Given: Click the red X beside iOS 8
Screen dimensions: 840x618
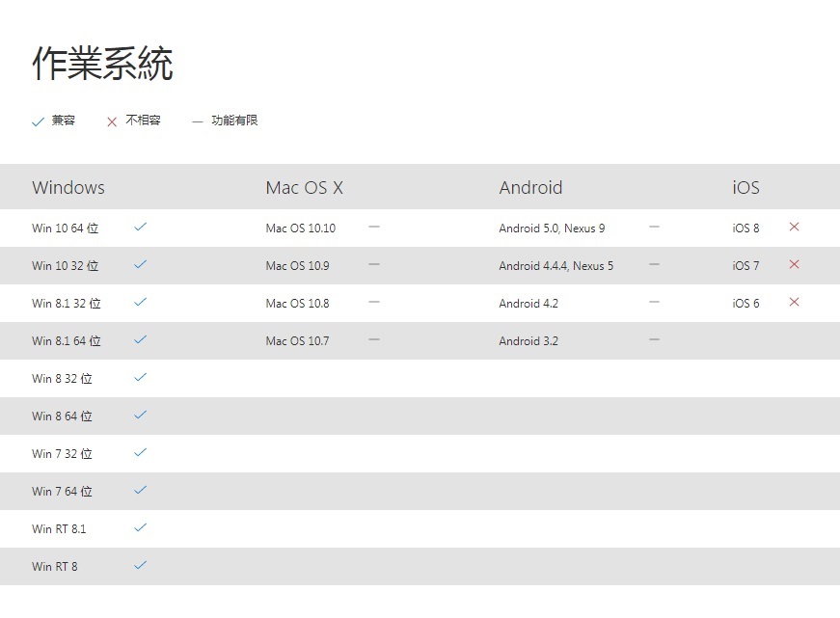Looking at the screenshot, I should pyautogui.click(x=795, y=227).
